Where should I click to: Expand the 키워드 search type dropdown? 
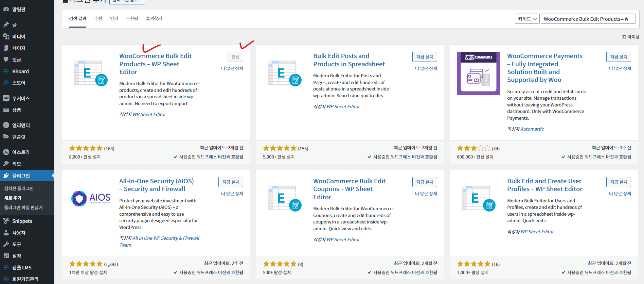click(527, 19)
